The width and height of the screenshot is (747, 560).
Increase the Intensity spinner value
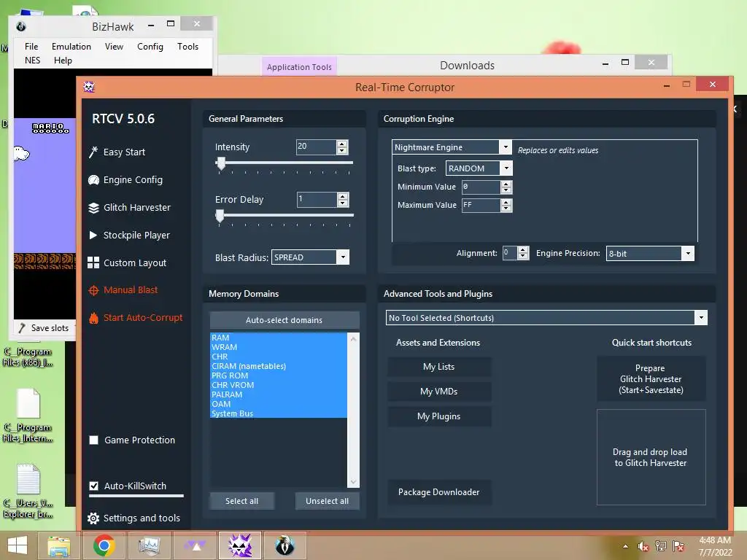342,144
